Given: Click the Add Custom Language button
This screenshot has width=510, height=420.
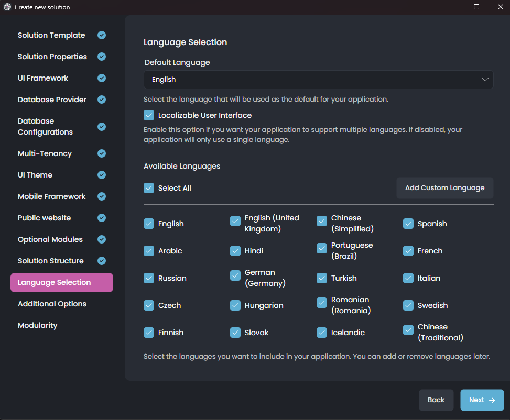Looking at the screenshot, I should click(x=444, y=187).
